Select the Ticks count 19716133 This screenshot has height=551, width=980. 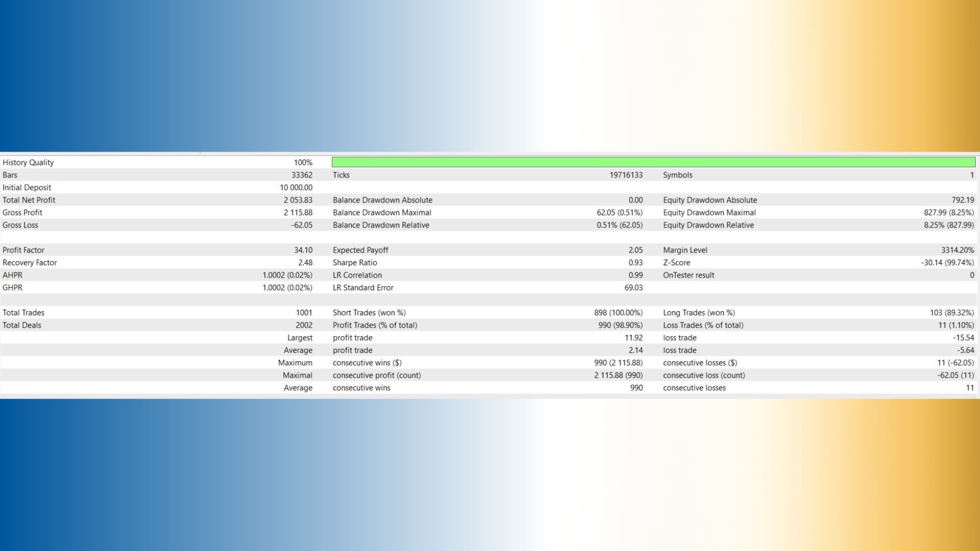(x=626, y=175)
